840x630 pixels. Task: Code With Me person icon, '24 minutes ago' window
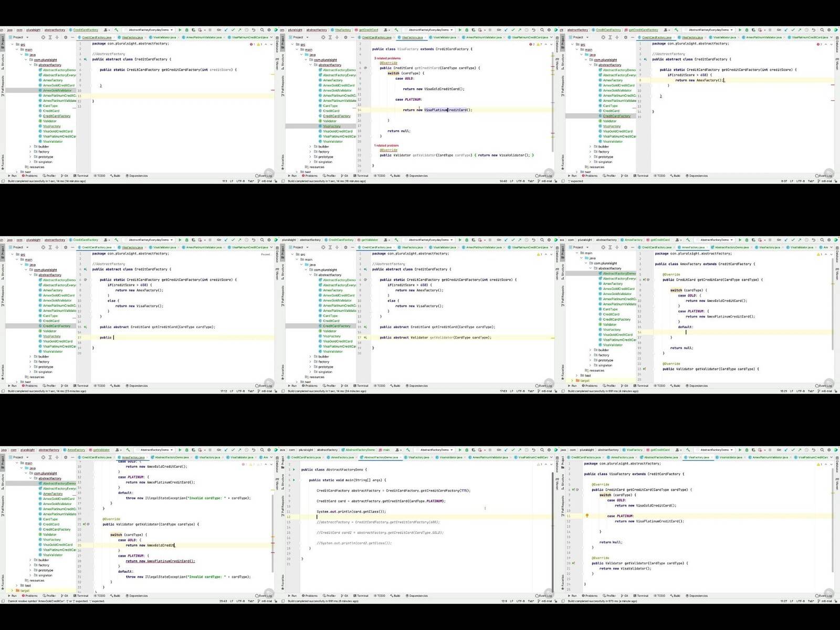coord(386,240)
